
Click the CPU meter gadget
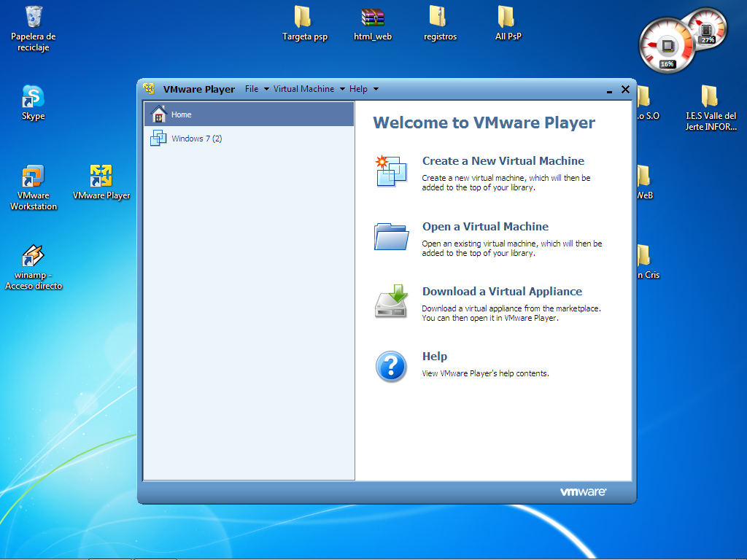[x=666, y=45]
